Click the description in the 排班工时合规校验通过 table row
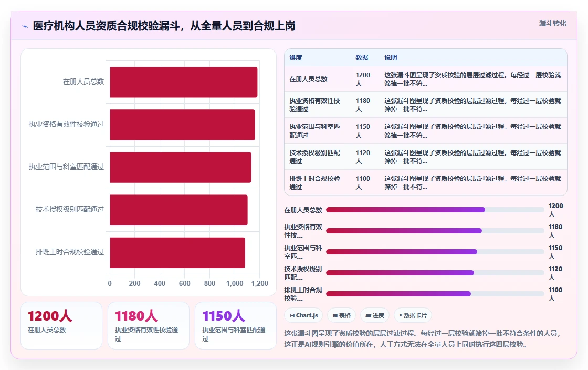Screen dimensions: 588x370 coord(472,182)
